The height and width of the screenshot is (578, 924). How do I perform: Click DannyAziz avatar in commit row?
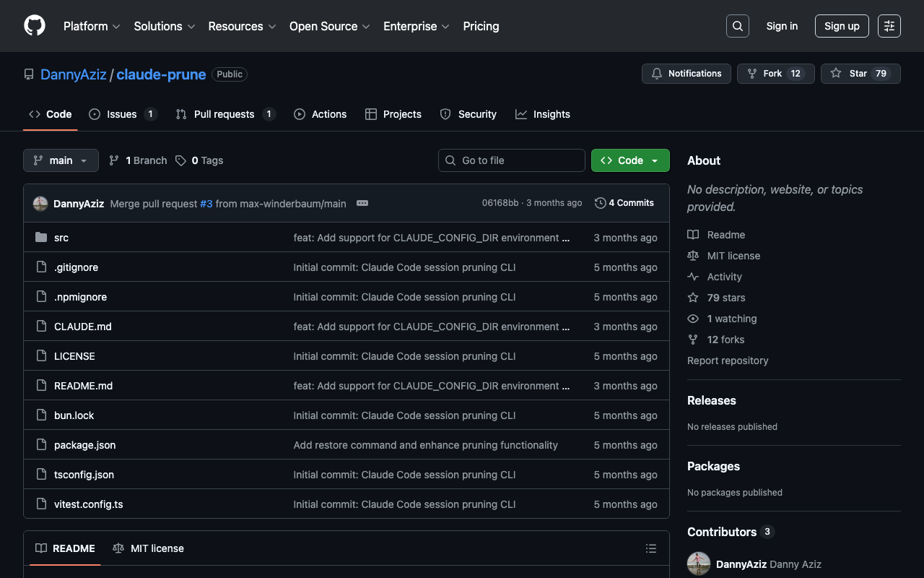[x=40, y=204]
